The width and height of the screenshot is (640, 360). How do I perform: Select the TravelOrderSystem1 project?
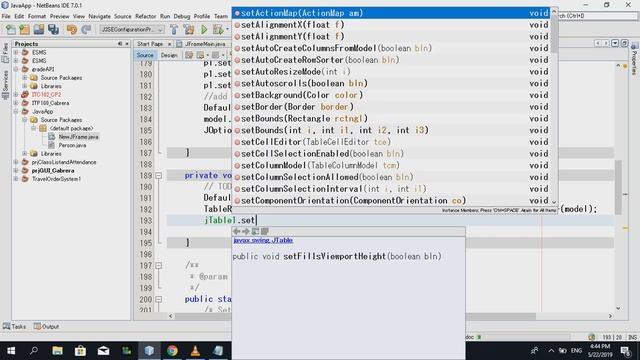coord(56,179)
